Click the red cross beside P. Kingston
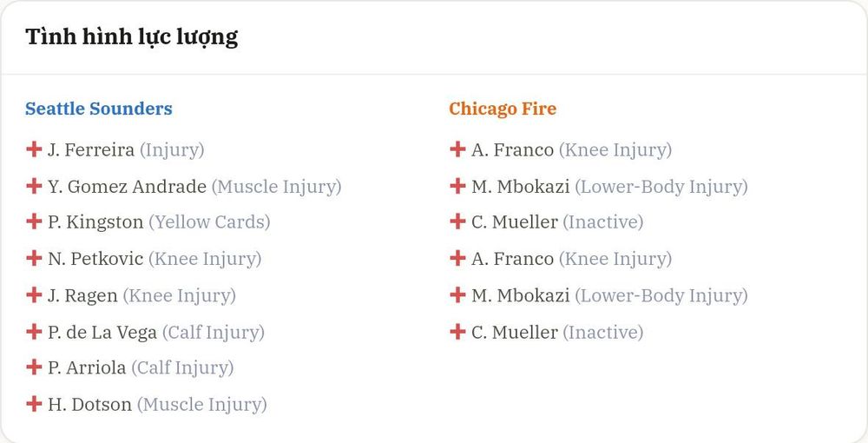Viewport: 868px width, 443px height. click(x=34, y=221)
